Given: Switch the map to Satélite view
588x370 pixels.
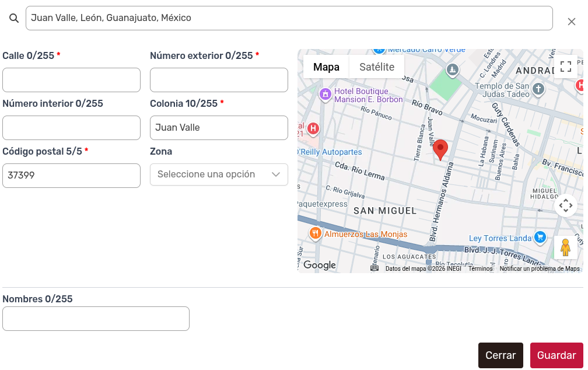Looking at the screenshot, I should point(377,67).
